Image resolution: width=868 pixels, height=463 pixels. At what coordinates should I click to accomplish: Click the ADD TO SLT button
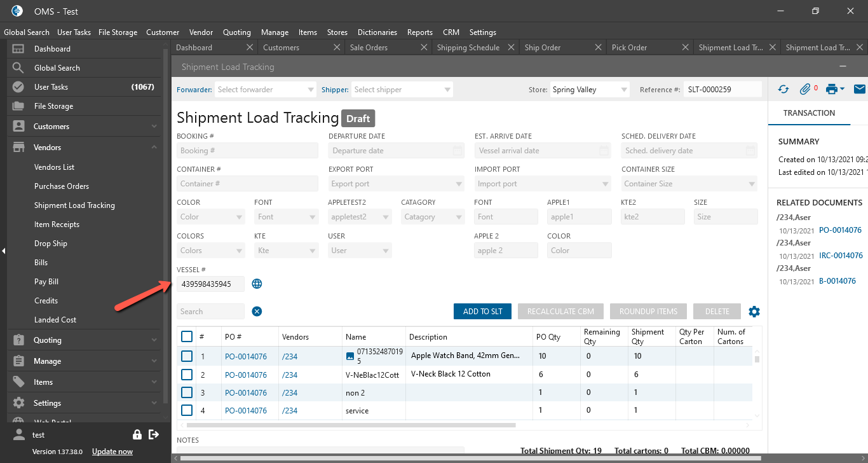click(482, 312)
